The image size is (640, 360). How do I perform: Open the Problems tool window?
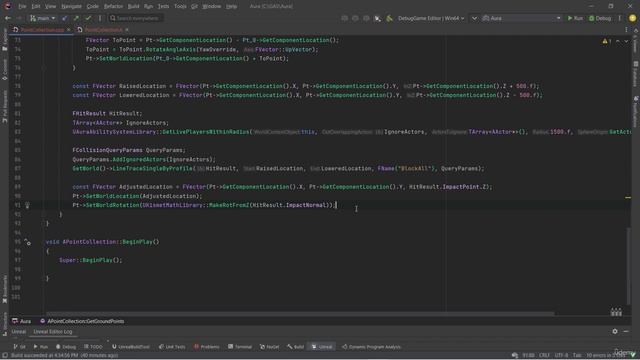(207, 347)
